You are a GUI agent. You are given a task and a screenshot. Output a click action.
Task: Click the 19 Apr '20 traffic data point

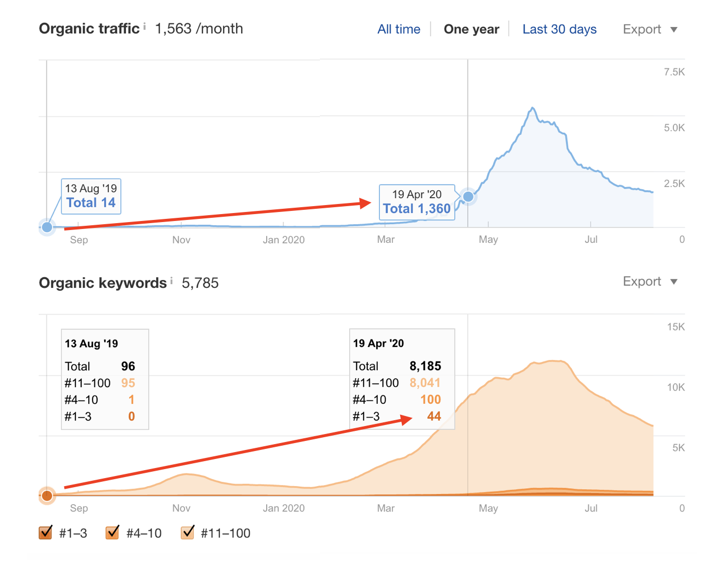[468, 197]
